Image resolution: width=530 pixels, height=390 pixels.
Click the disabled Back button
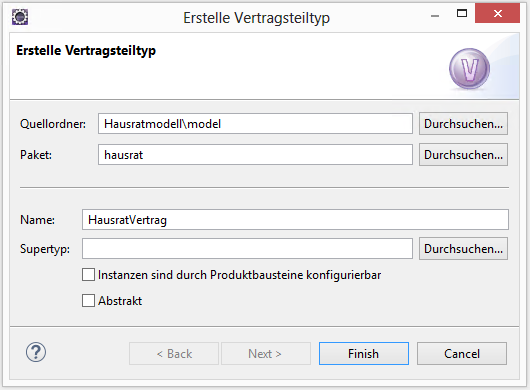tap(174, 354)
